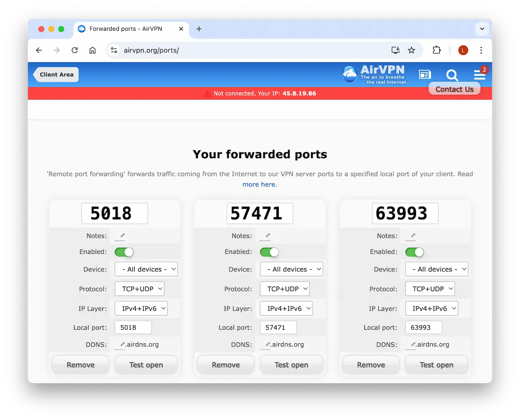Disable forwarding for port 5018
The width and height of the screenshot is (520, 420).
coord(124,252)
